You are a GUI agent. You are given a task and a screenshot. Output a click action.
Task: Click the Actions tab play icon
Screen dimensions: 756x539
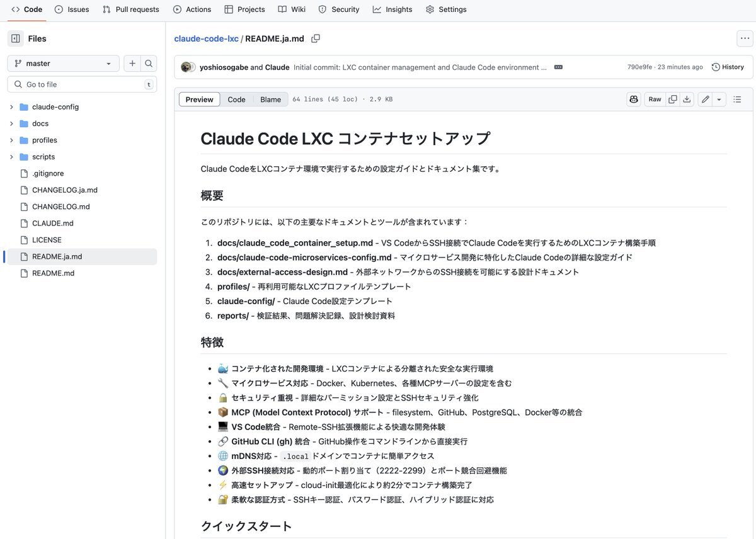(x=177, y=9)
